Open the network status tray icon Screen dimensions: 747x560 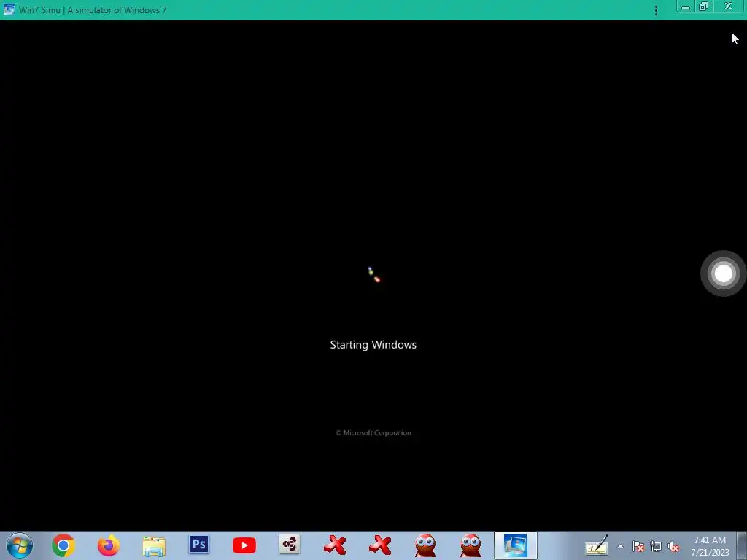tap(656, 547)
